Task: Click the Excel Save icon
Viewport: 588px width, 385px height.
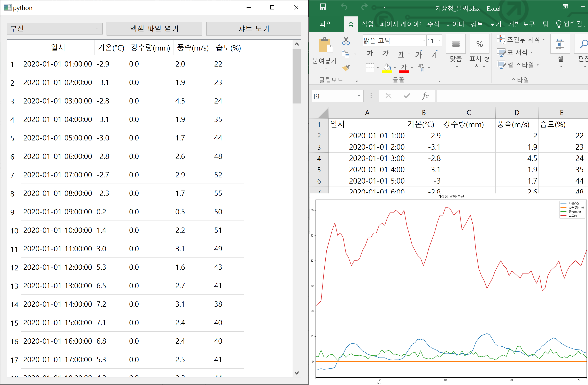Action: click(323, 7)
